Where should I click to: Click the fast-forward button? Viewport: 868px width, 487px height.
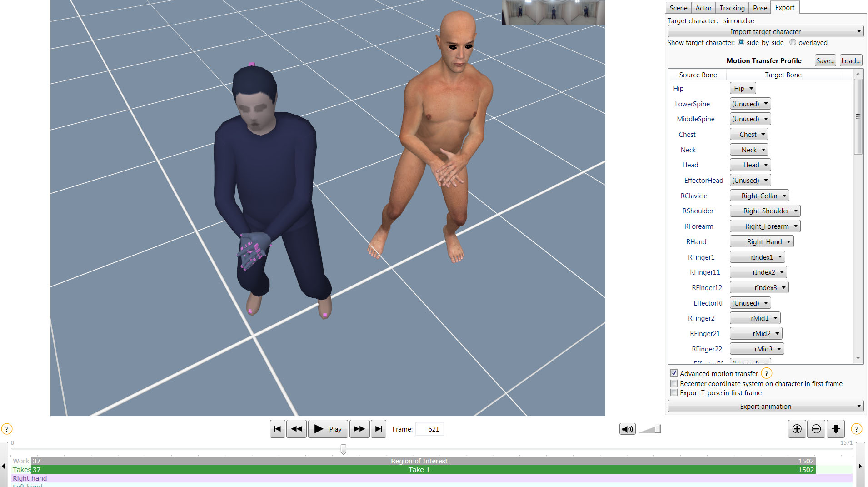click(359, 429)
